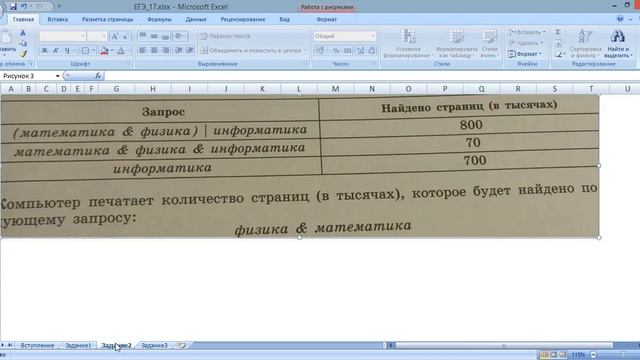Open the number format dropdown (Общий)
This screenshot has height=360, width=640.
(x=344, y=36)
